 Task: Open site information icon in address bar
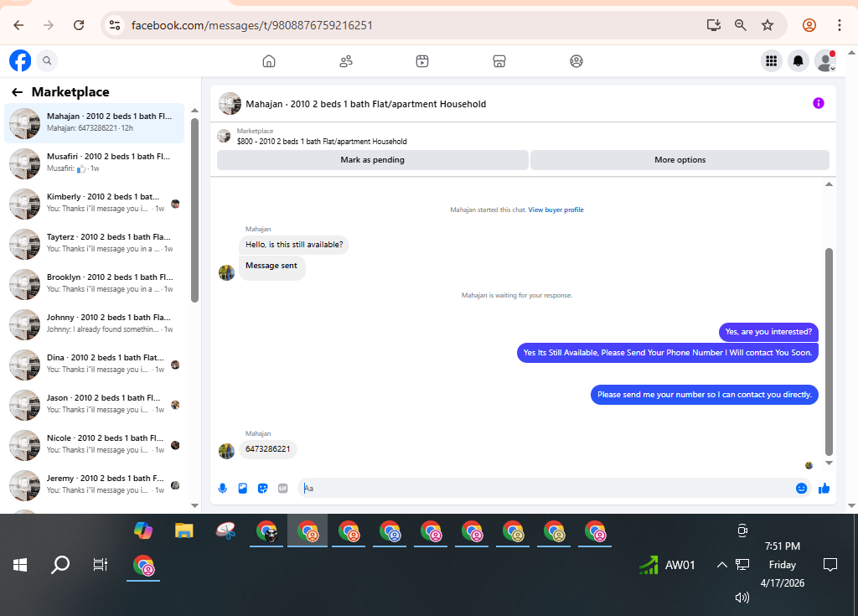click(x=115, y=25)
